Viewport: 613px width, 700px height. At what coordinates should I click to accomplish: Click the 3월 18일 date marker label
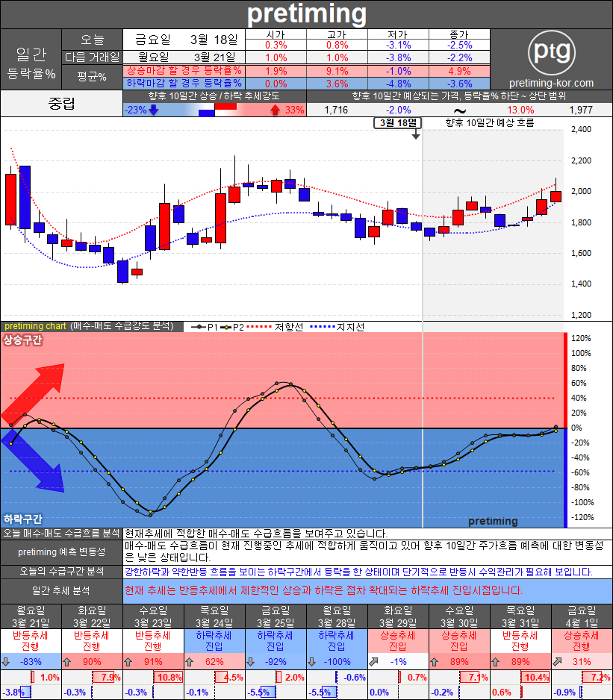(398, 123)
